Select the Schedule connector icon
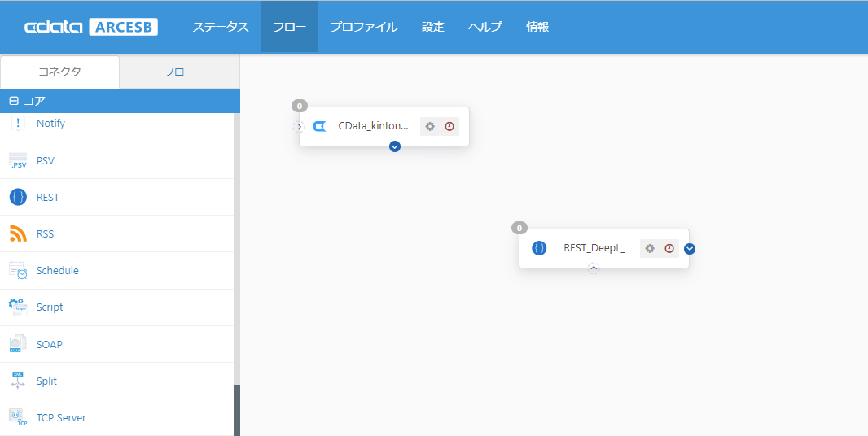 click(x=18, y=271)
